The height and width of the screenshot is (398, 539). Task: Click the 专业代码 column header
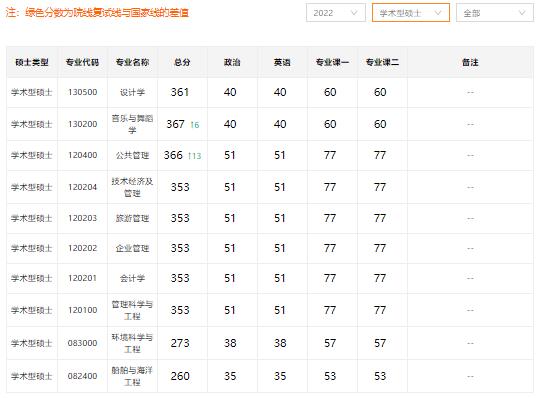click(82, 62)
